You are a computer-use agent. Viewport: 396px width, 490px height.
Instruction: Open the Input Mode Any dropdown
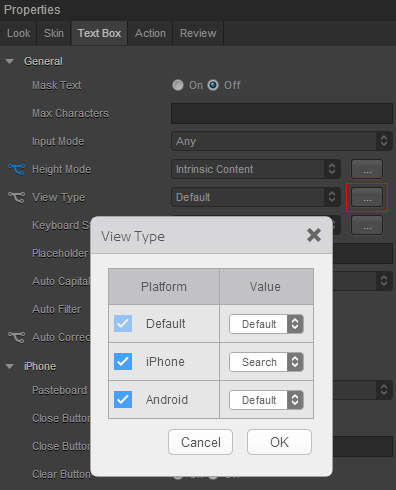(x=282, y=141)
